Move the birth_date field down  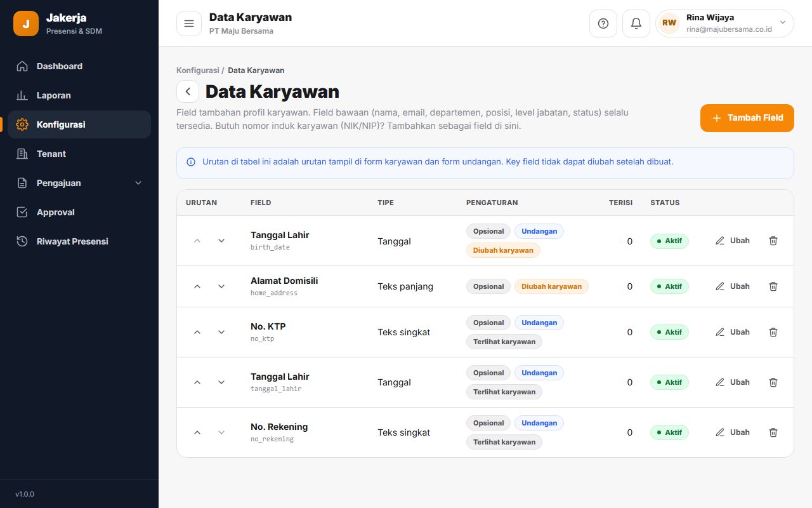tap(221, 241)
